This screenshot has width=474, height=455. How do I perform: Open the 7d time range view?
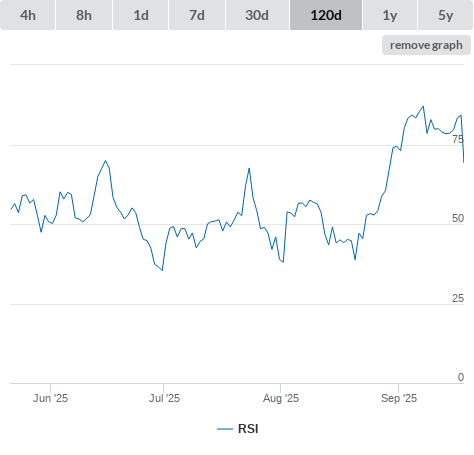(x=197, y=15)
